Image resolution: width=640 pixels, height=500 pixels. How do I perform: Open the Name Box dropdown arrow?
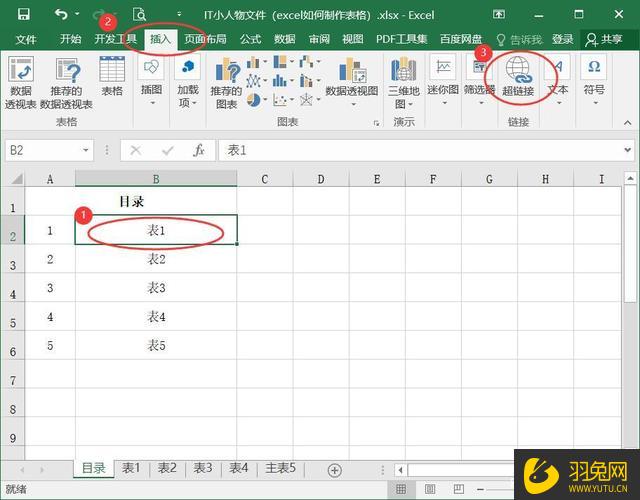(x=86, y=150)
